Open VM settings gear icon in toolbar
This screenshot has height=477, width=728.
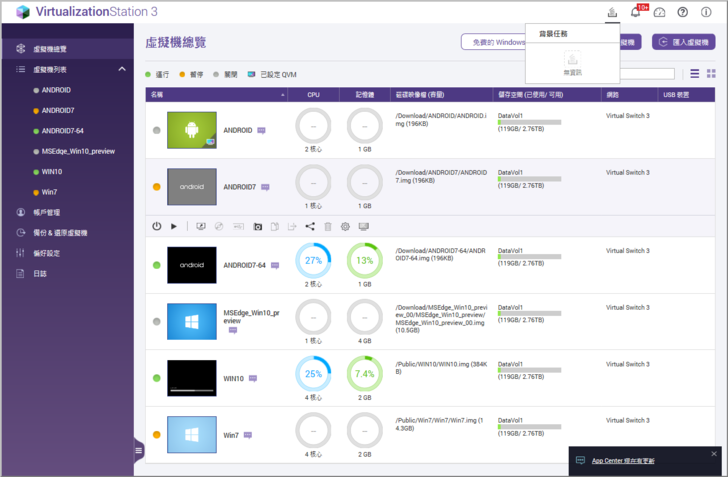pyautogui.click(x=345, y=227)
